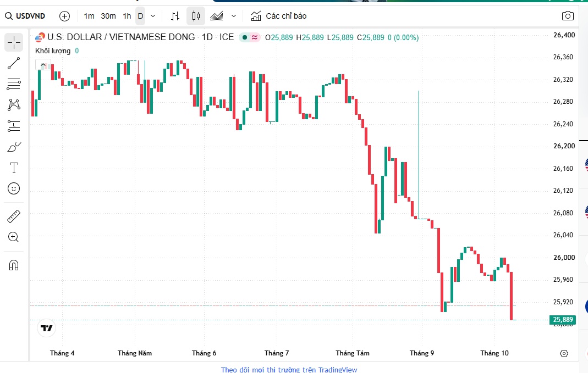This screenshot has width=588, height=373.
Task: Take a chart snapshot with camera icon
Action: pyautogui.click(x=568, y=16)
